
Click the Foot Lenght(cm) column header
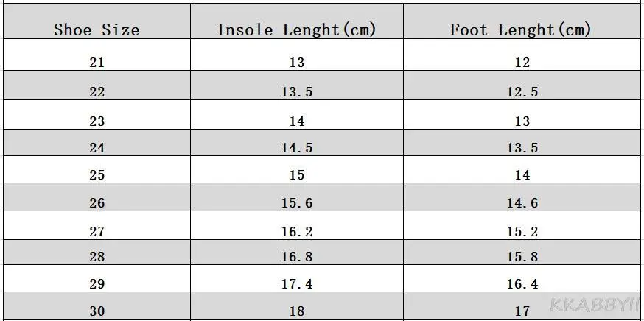pos(521,30)
